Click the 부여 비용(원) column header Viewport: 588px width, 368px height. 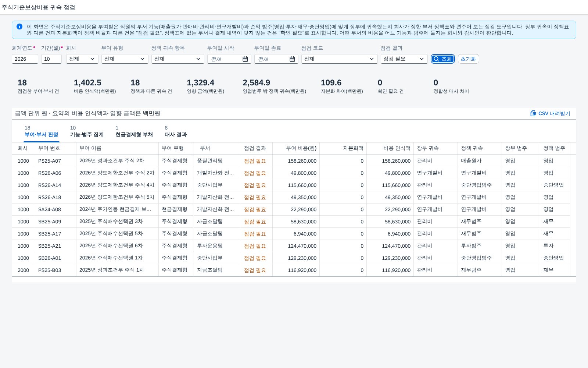[x=296, y=148]
